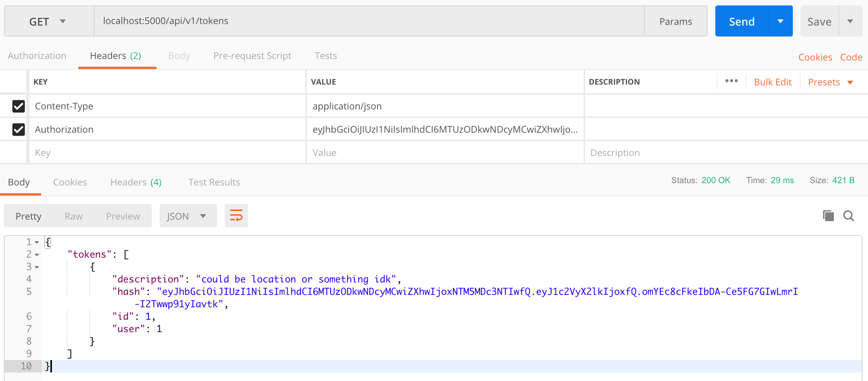Save the request
This screenshot has height=381, width=868.
819,21
